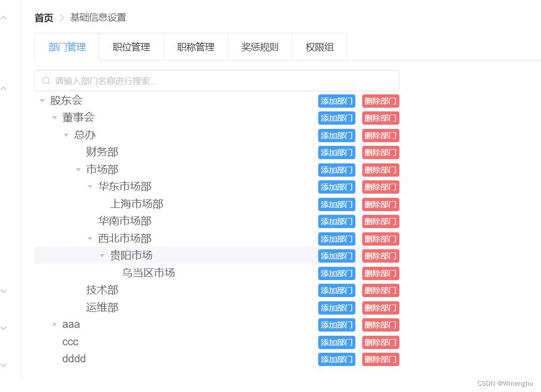Click the department name search field

pos(216,81)
